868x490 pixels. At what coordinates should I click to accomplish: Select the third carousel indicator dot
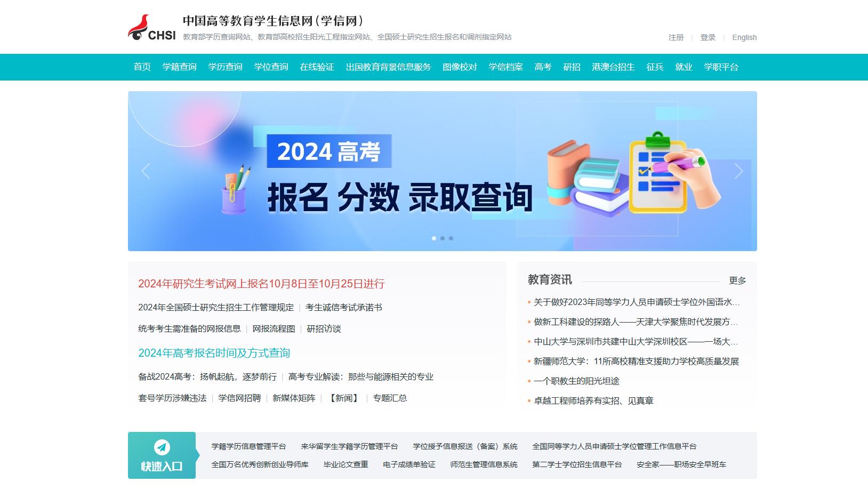[x=451, y=238]
